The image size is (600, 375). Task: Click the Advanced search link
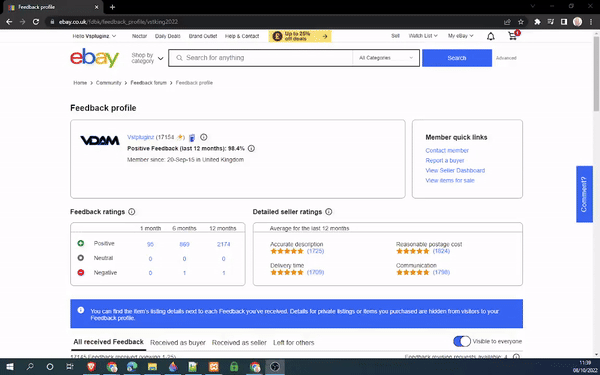[x=506, y=58]
